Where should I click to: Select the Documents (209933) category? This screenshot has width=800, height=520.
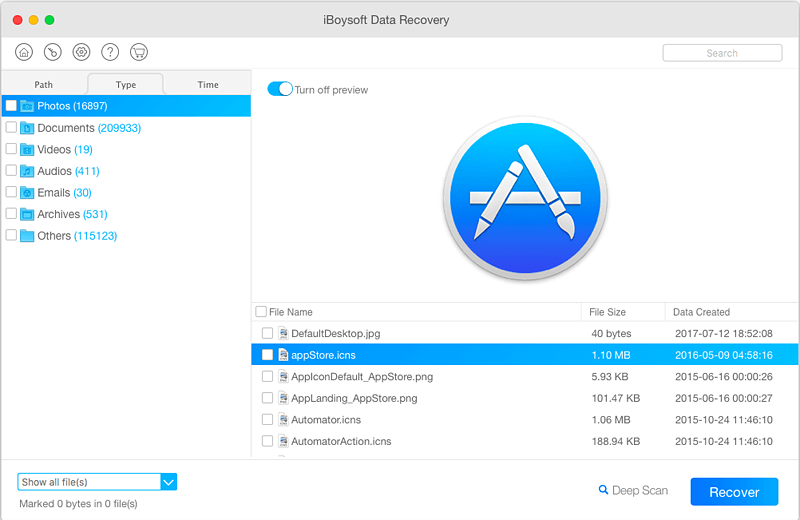89,128
